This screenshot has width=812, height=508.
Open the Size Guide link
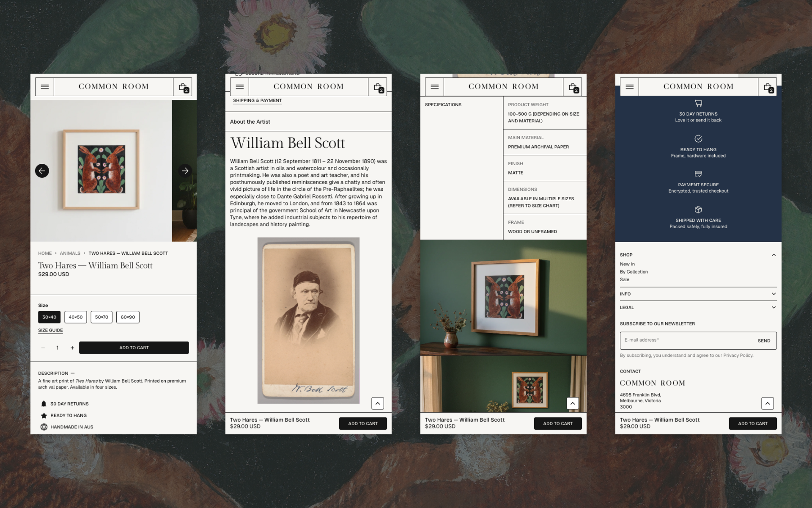[50, 331]
